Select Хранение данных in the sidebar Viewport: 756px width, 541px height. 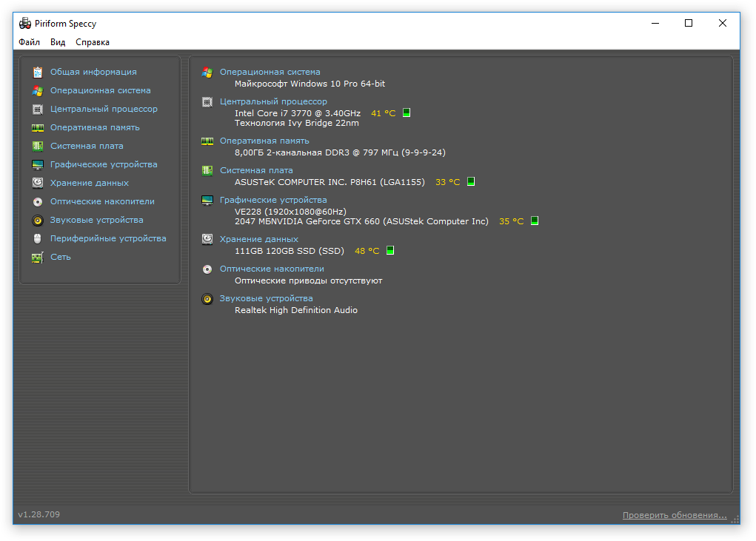point(90,183)
